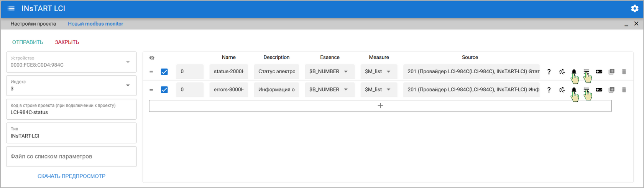
Task: Click the Measure column header
Action: (379, 58)
